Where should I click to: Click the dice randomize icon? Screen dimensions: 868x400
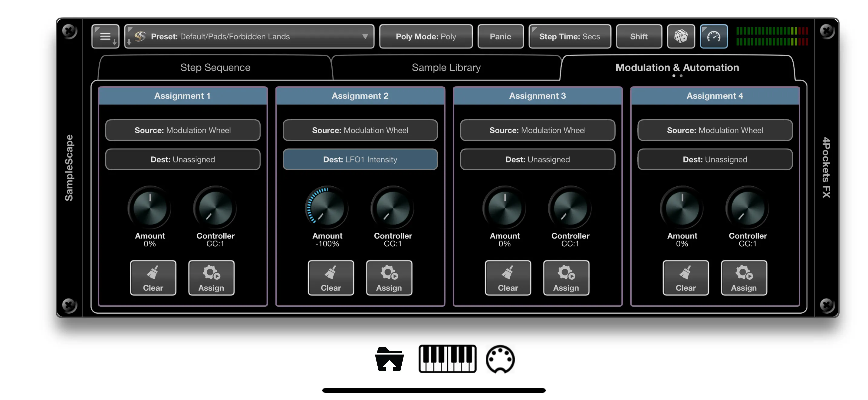pyautogui.click(x=681, y=36)
